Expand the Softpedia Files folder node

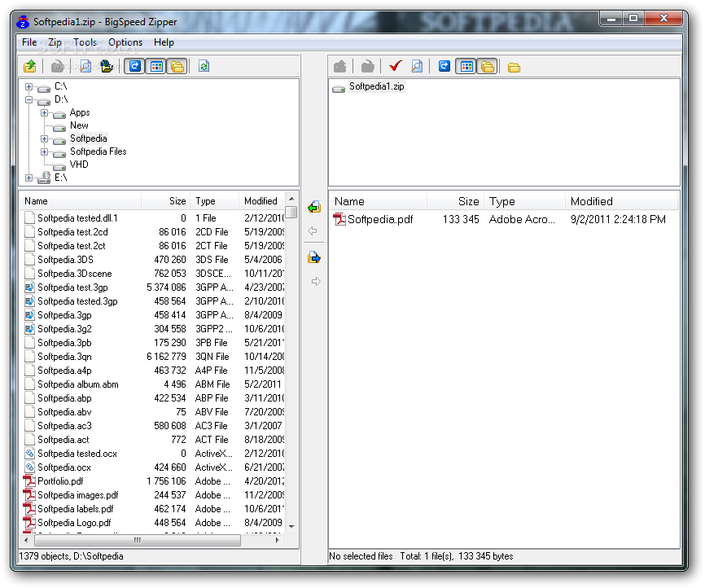[44, 151]
